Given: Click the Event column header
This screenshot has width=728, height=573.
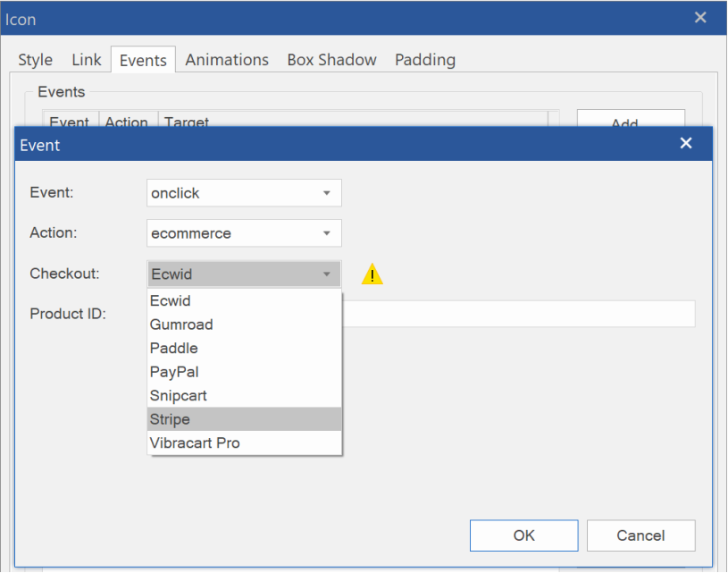Looking at the screenshot, I should coord(70,119).
